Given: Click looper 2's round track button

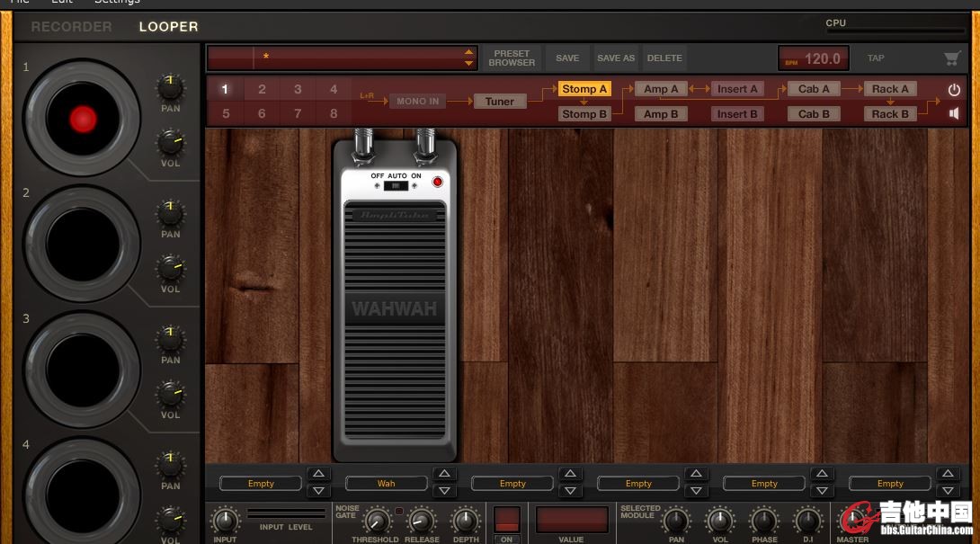Looking at the screenshot, I should tap(83, 244).
